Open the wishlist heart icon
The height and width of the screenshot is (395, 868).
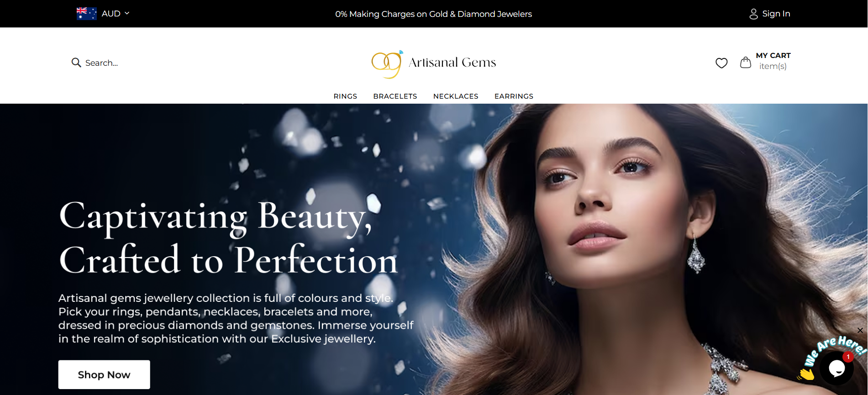(721, 63)
